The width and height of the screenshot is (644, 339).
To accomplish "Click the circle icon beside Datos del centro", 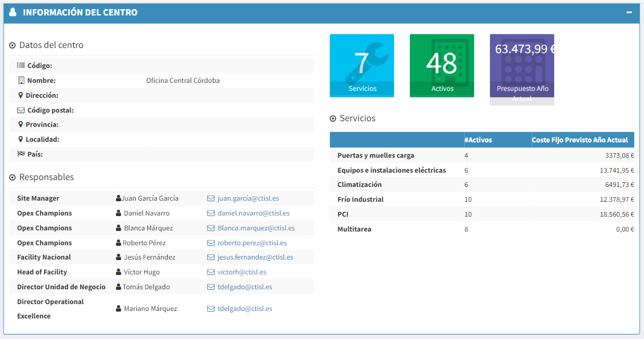I will (13, 46).
